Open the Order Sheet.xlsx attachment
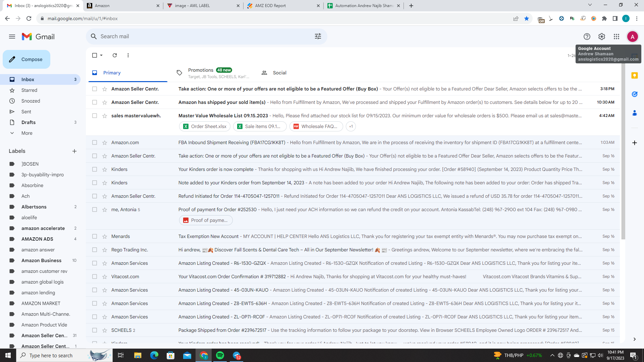Viewport: 644px width, 362px height. point(205,126)
